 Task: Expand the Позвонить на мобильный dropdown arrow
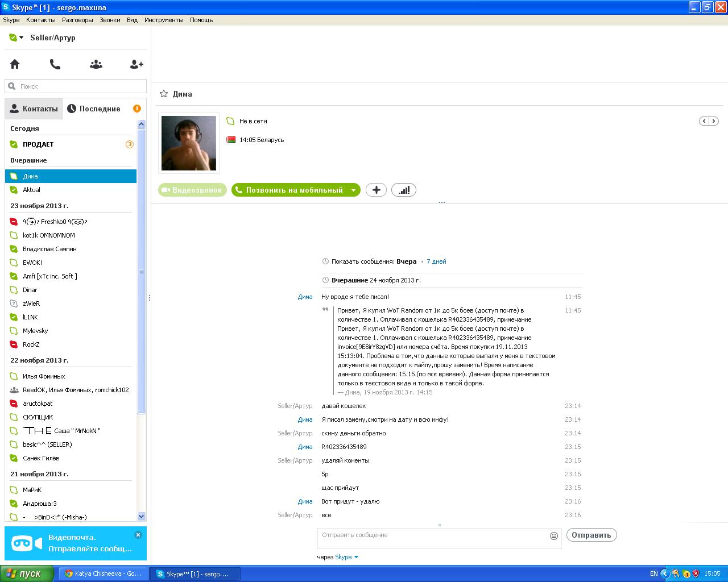tap(353, 190)
